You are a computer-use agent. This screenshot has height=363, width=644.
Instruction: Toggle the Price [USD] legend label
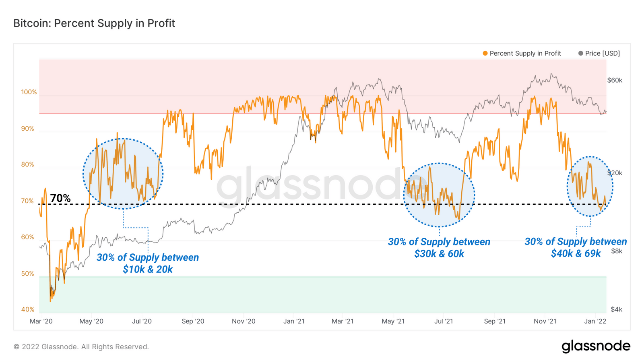tap(603, 53)
